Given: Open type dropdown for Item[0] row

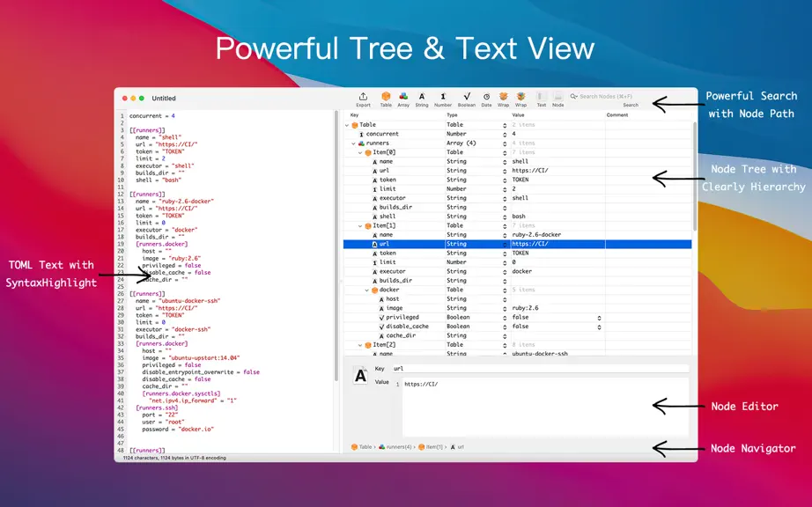Looking at the screenshot, I should coord(505,152).
